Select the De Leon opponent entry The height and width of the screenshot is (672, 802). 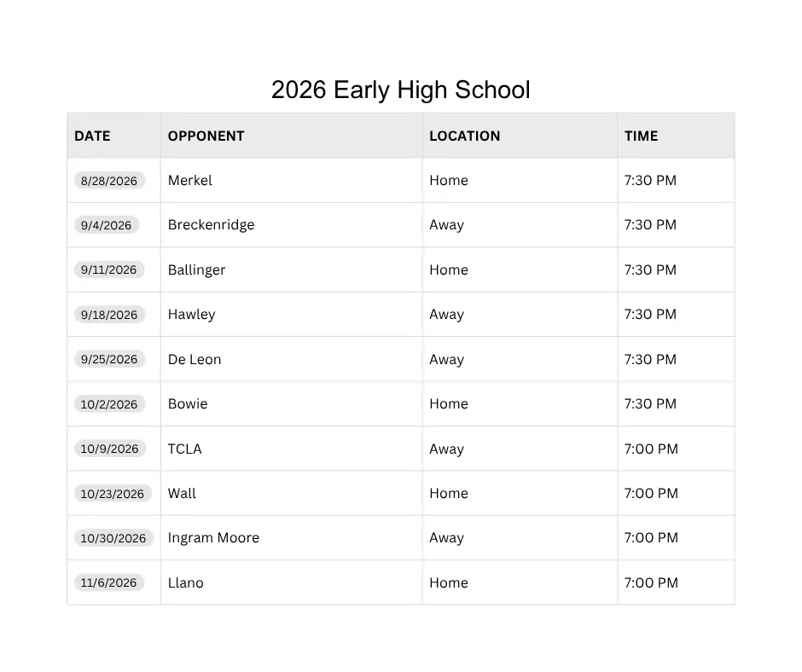(195, 360)
